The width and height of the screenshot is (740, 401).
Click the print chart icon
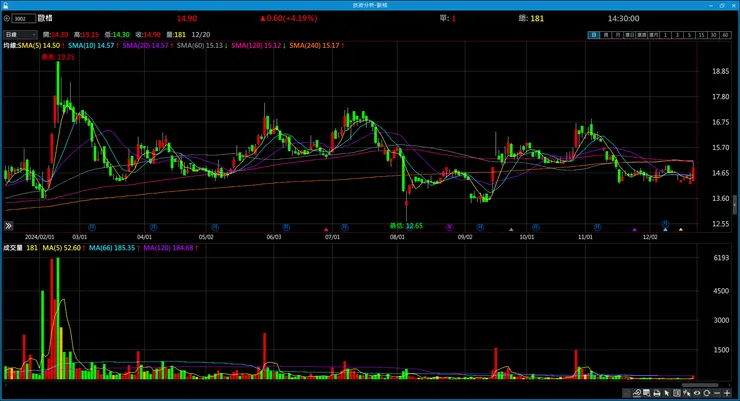point(657,393)
